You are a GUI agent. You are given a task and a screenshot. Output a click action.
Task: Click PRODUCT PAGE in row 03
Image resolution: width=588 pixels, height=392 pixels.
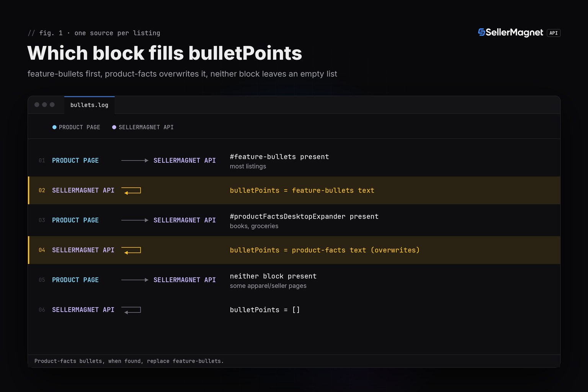75,220
